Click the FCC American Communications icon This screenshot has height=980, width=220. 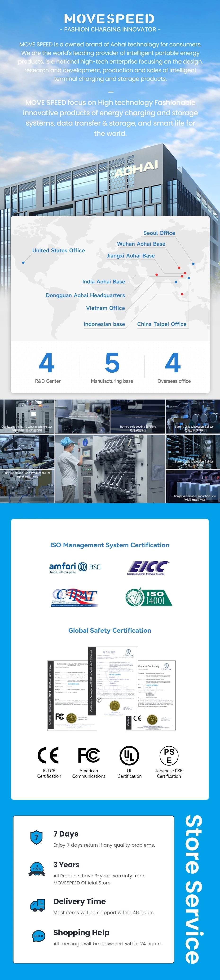[x=89, y=756]
